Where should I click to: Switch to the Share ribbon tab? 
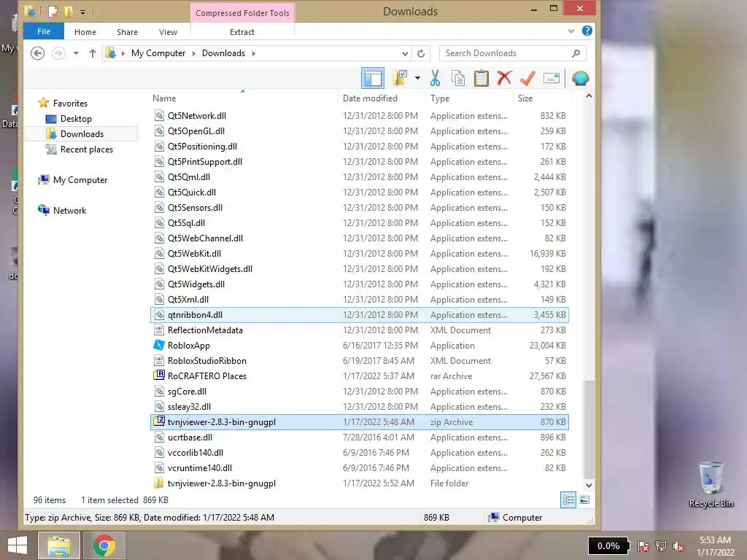pos(127,32)
